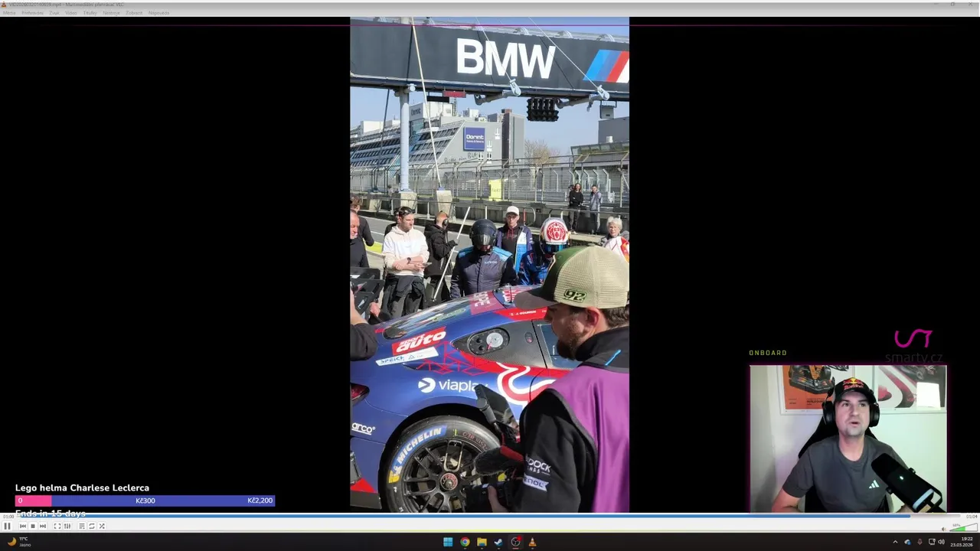Click the donation goal progress bar
The height and width of the screenshot is (551, 980).
tap(145, 500)
